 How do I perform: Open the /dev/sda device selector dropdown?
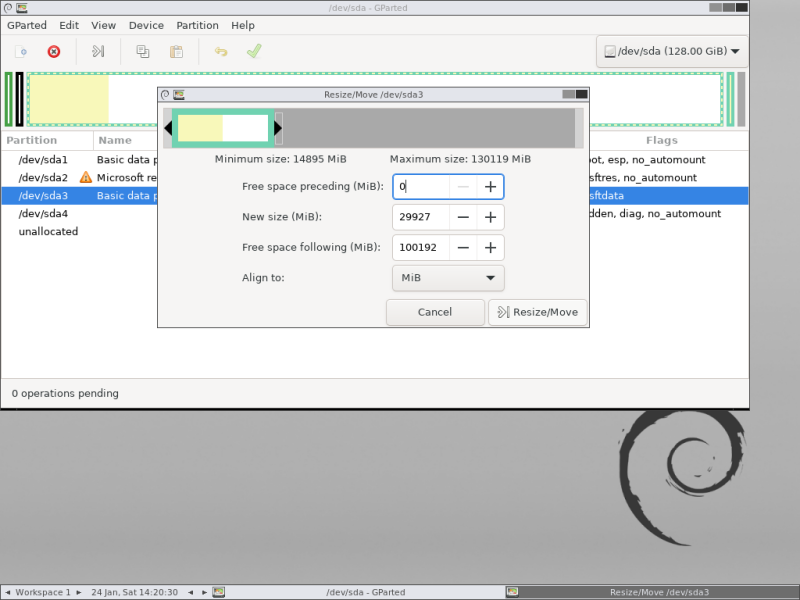click(x=672, y=51)
